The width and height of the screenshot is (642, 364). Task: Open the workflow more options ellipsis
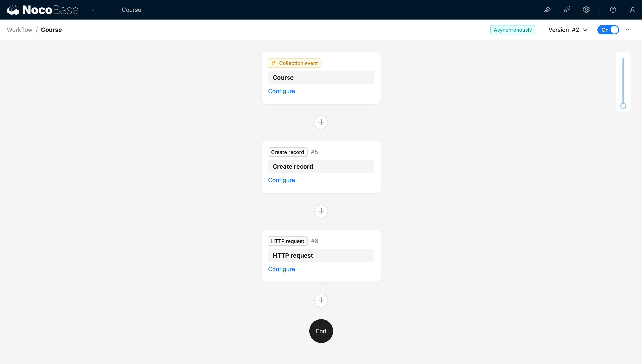629,30
